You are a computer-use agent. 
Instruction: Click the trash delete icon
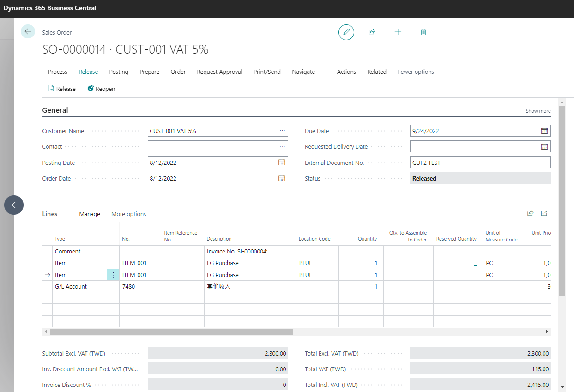coord(423,32)
